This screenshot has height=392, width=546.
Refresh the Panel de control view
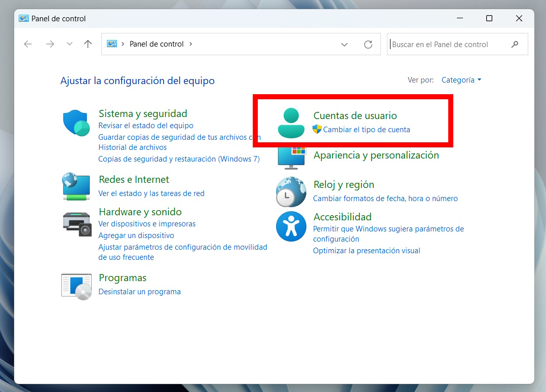click(368, 44)
